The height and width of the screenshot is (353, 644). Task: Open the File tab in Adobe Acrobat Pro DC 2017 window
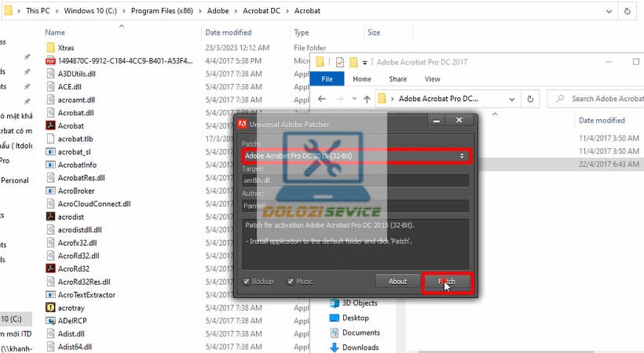point(327,78)
